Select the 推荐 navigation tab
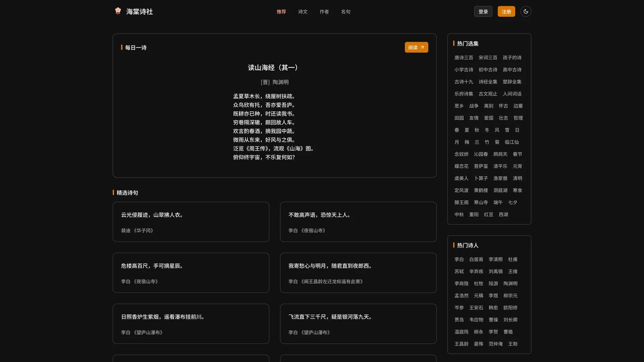 point(281,11)
